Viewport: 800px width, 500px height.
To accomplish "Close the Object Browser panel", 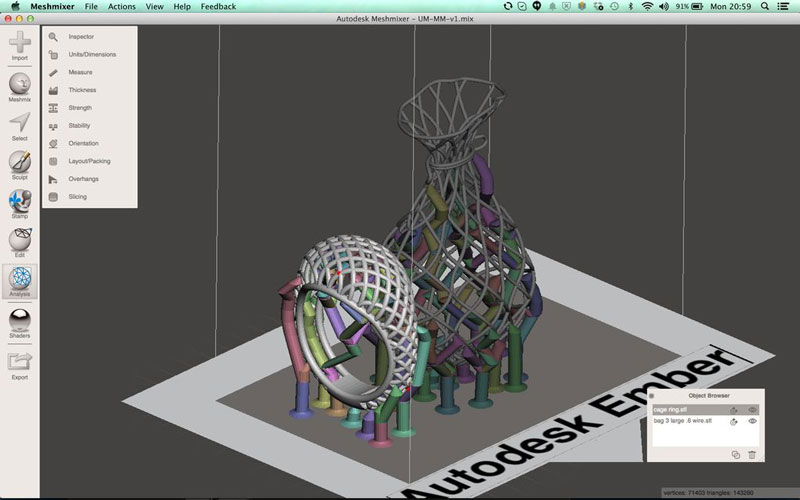I will 652,396.
